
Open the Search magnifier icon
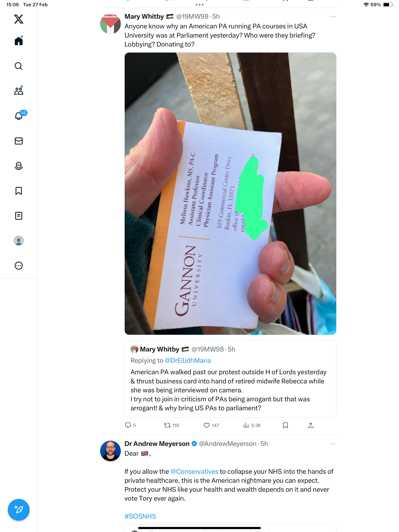[19, 66]
